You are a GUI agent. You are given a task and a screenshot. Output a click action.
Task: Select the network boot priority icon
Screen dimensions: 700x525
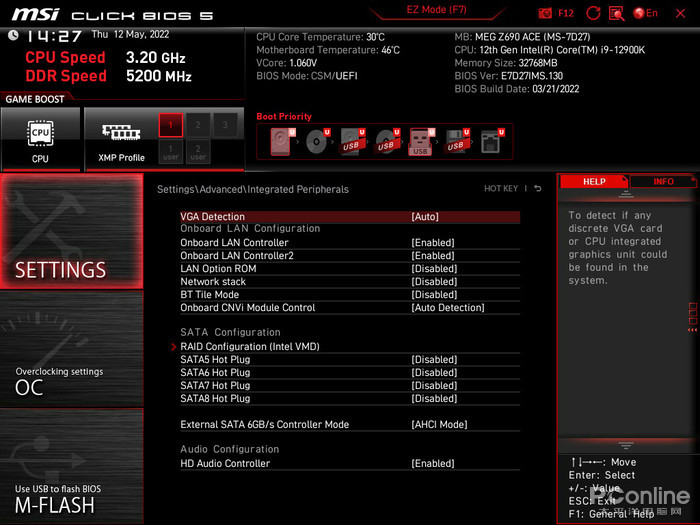[x=492, y=141]
